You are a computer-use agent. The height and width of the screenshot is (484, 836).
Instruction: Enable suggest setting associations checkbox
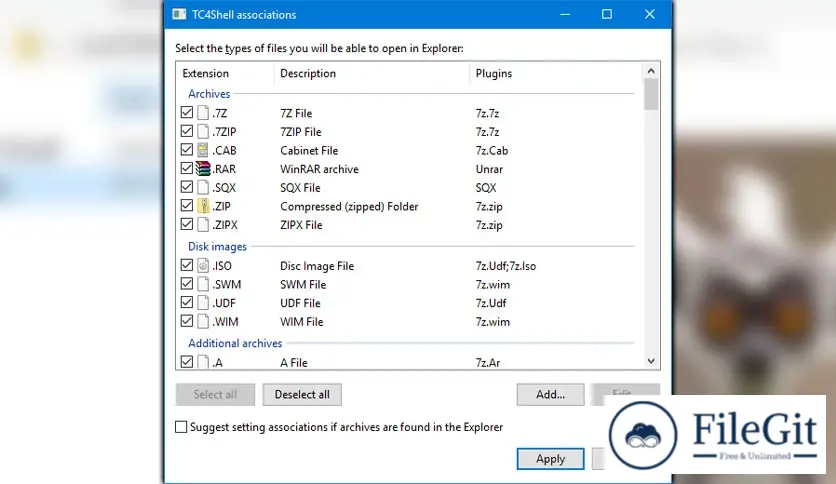[x=181, y=427]
